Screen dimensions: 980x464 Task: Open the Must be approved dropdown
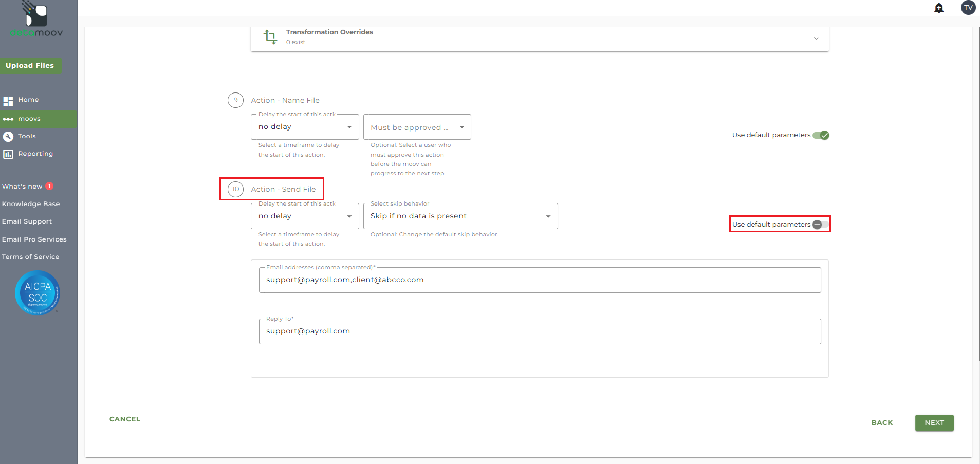(x=417, y=127)
